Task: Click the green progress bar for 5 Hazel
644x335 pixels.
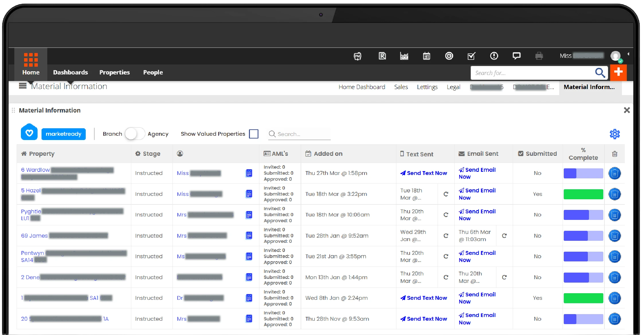Action: pyautogui.click(x=583, y=194)
